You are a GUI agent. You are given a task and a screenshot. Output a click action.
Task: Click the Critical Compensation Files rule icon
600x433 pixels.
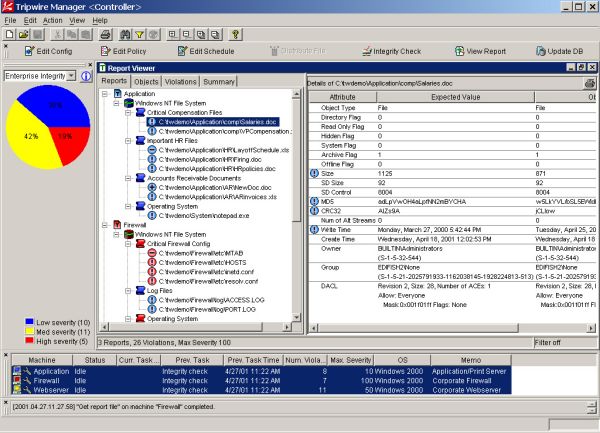point(140,112)
